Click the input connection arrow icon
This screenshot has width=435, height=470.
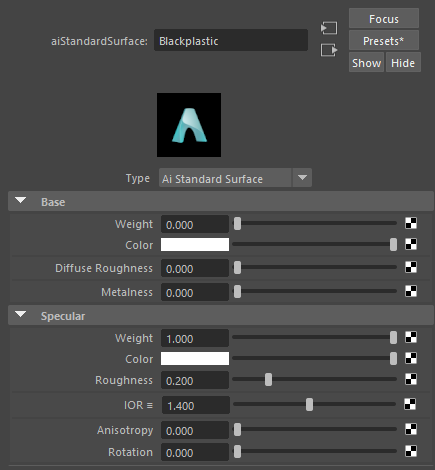329,28
